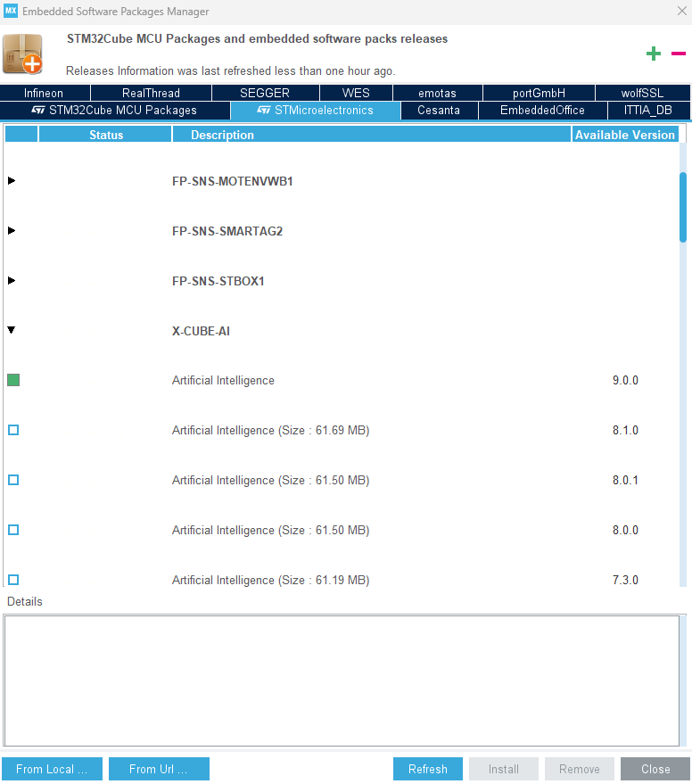692x784 pixels.
Task: Expand the FP-SNS-SMARTAG2 package group
Action: click(x=12, y=230)
